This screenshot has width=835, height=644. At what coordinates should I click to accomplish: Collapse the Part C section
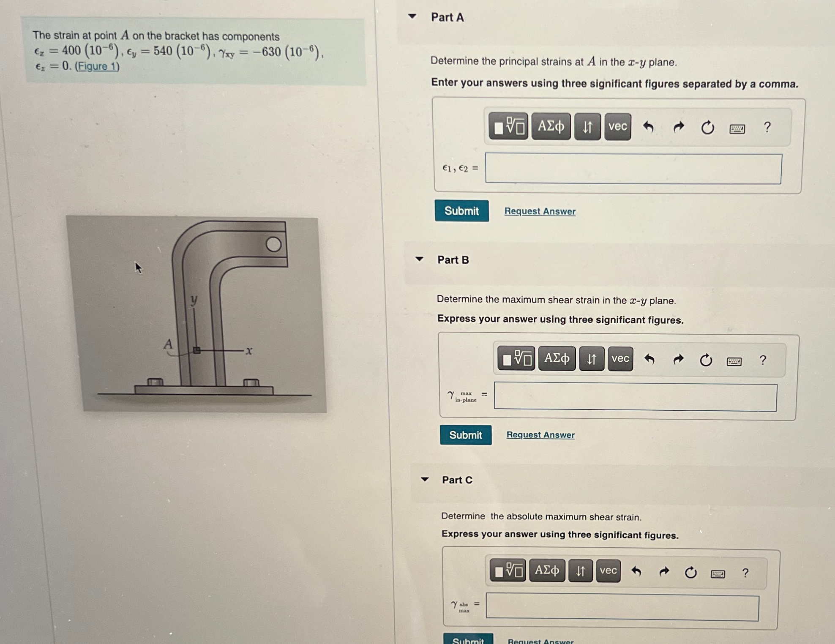pos(425,479)
